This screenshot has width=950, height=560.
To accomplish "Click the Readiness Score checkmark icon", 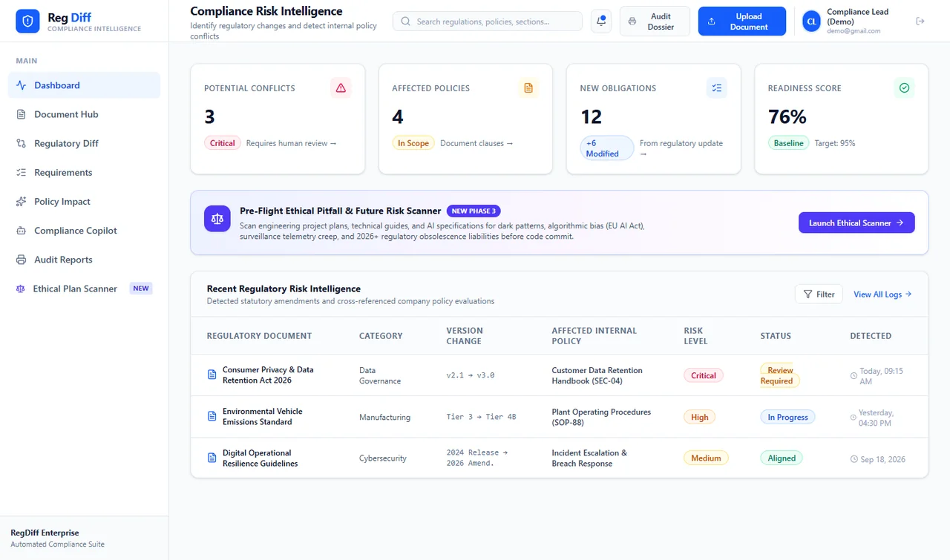I will 904,88.
